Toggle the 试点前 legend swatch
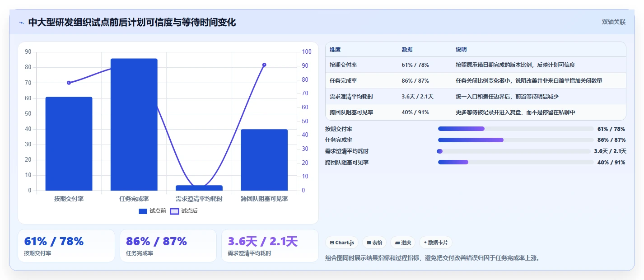The width and height of the screenshot is (644, 280). point(143,211)
